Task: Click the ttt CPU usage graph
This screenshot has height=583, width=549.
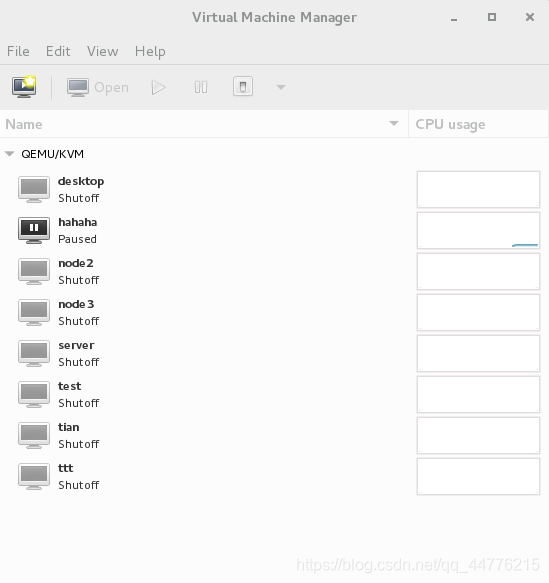Action: click(x=478, y=477)
